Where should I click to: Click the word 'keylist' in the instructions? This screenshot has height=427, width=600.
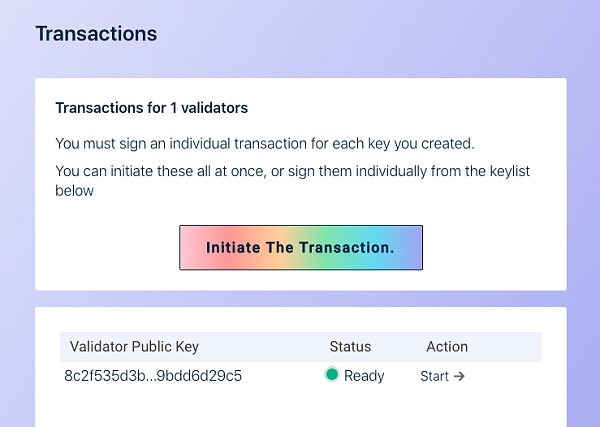pyautogui.click(x=506, y=172)
